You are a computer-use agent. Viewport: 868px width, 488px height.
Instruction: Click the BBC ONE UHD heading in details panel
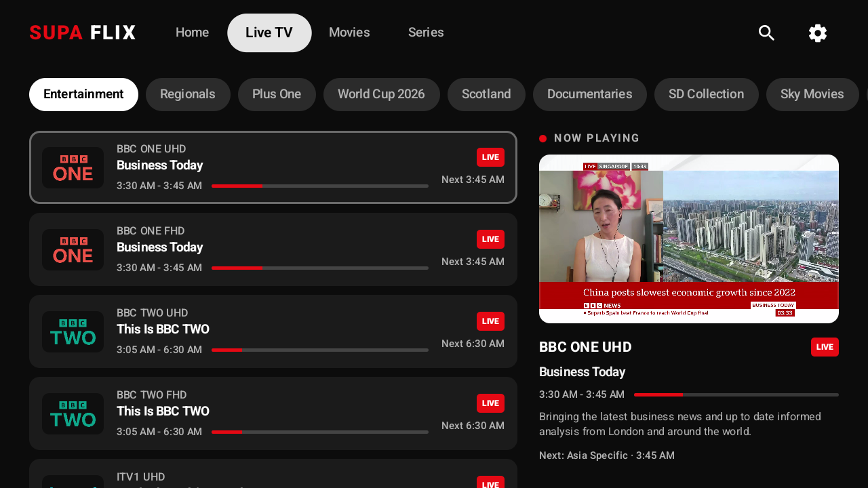click(585, 347)
